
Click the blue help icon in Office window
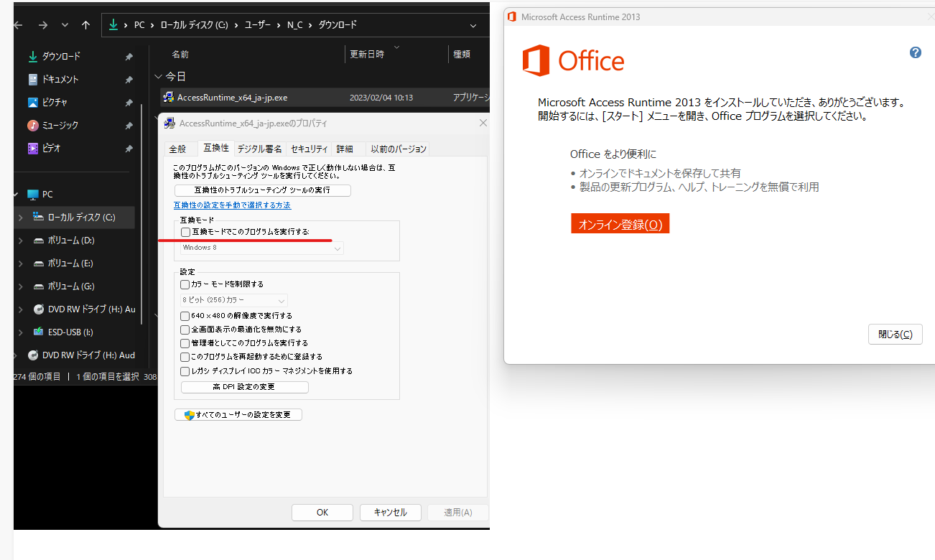(x=916, y=52)
